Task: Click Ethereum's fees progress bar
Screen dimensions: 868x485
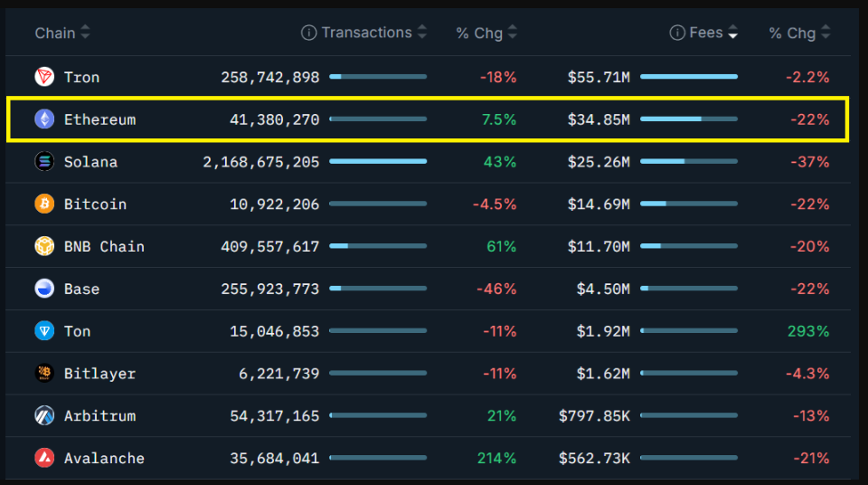Action: coord(689,119)
